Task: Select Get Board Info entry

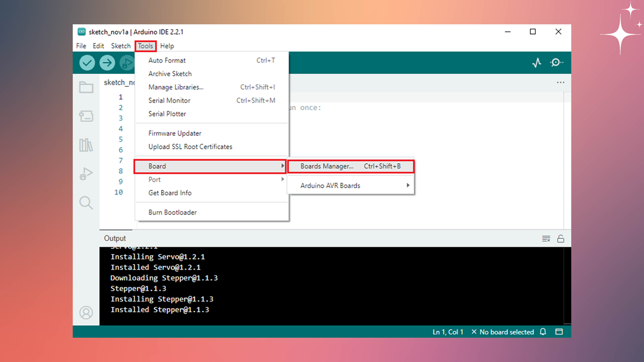Action: pos(211,193)
